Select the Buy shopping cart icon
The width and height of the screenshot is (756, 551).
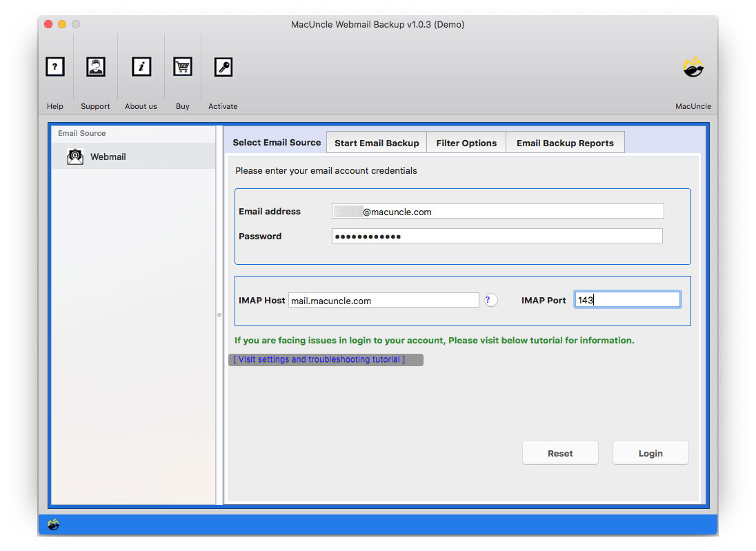click(x=182, y=67)
